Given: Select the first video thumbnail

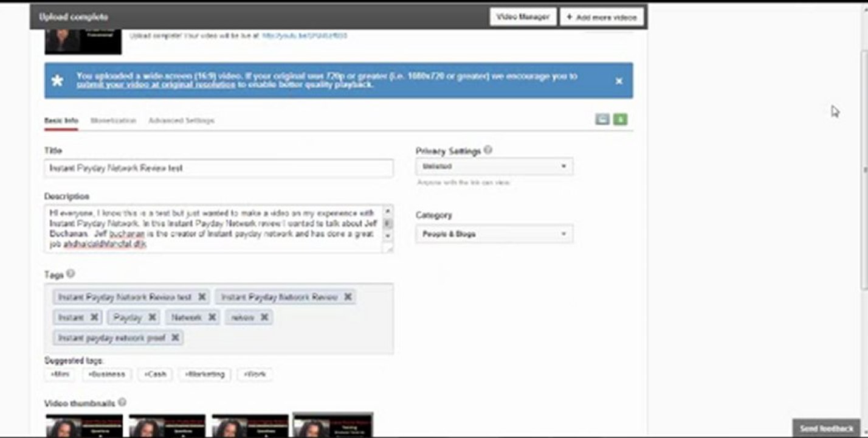Looking at the screenshot, I should click(x=84, y=425).
